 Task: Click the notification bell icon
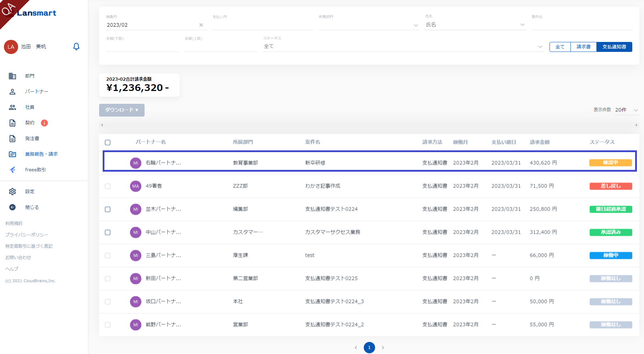tap(76, 47)
